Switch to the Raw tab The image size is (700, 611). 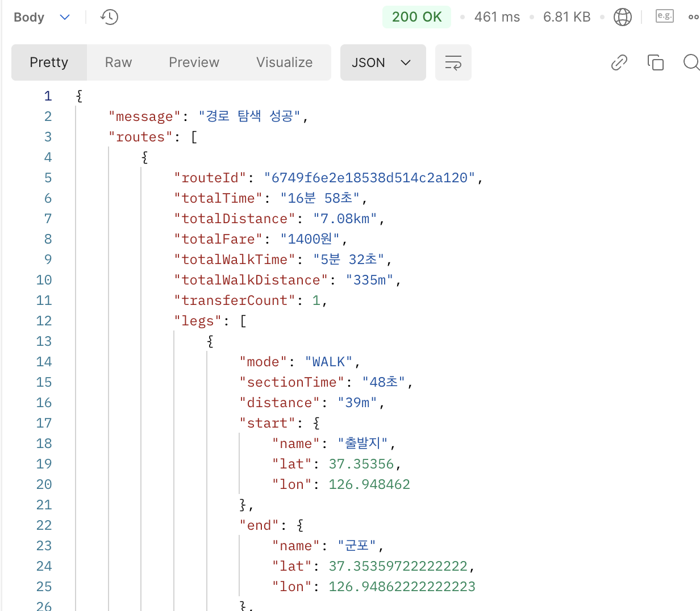(118, 62)
